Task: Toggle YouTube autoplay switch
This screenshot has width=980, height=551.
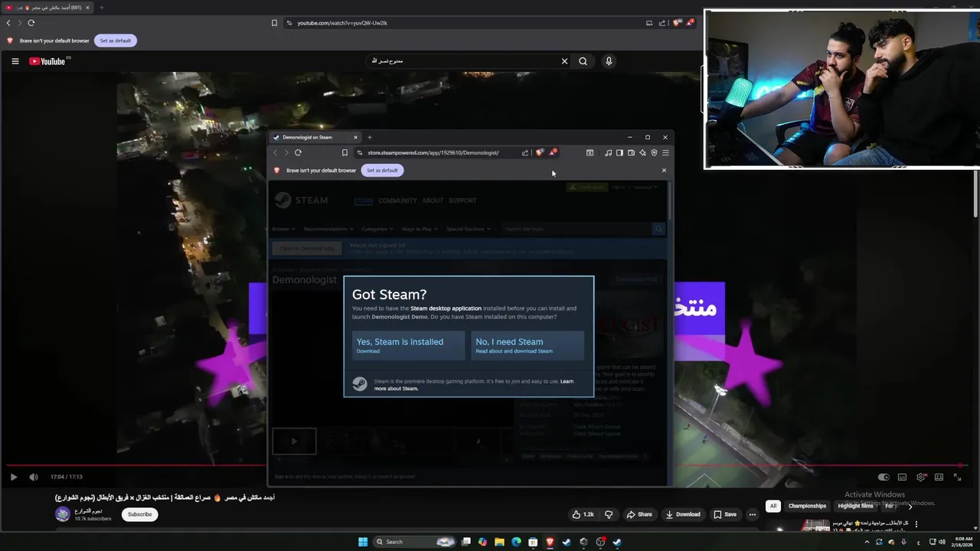Action: tap(884, 477)
